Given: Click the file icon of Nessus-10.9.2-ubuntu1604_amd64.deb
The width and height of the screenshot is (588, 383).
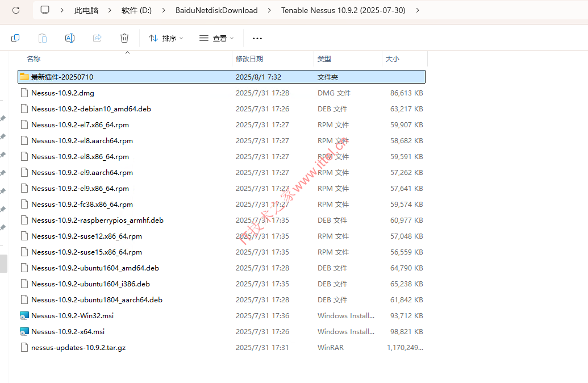Looking at the screenshot, I should [x=24, y=268].
